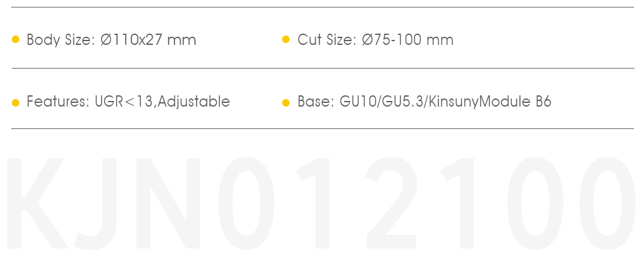Click the letter J in the model watermark
This screenshot has width=644, height=273.
click(x=95, y=204)
